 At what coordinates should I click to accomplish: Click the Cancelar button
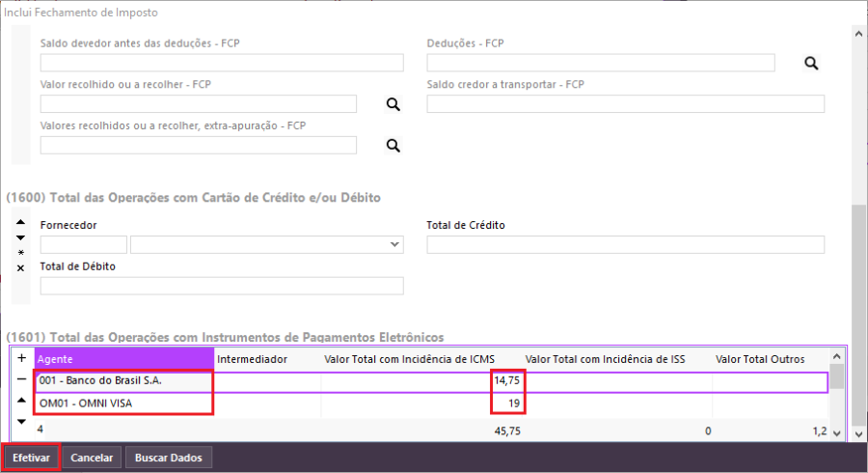click(92, 458)
